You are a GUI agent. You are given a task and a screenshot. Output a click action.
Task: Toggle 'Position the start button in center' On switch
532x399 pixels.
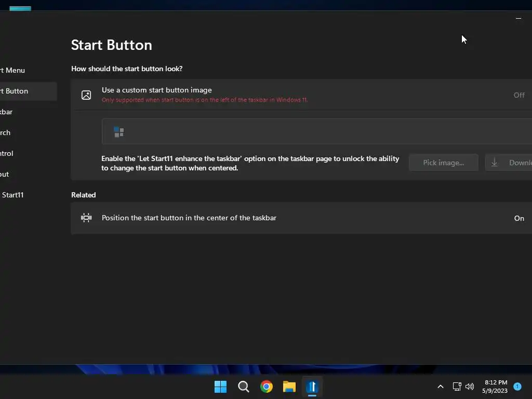[x=519, y=218]
